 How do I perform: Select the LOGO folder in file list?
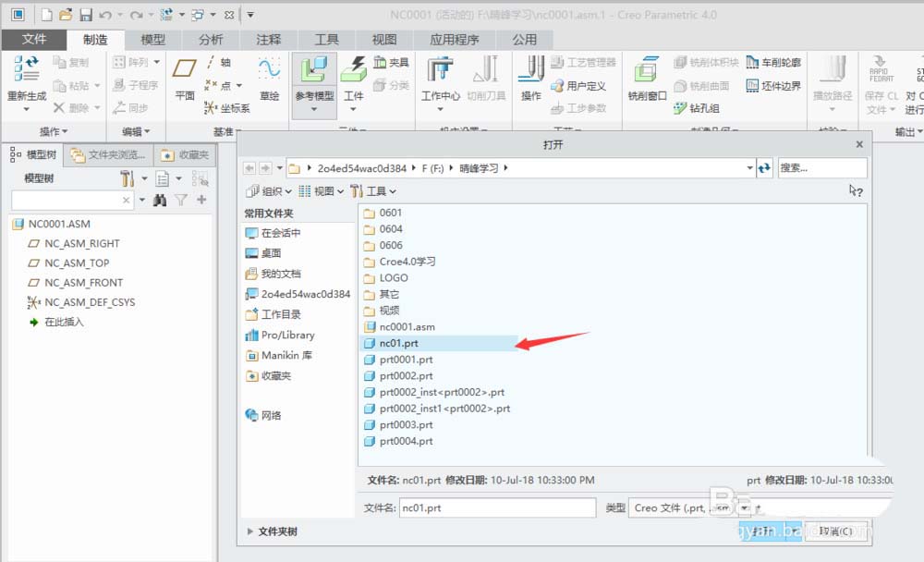coord(386,277)
